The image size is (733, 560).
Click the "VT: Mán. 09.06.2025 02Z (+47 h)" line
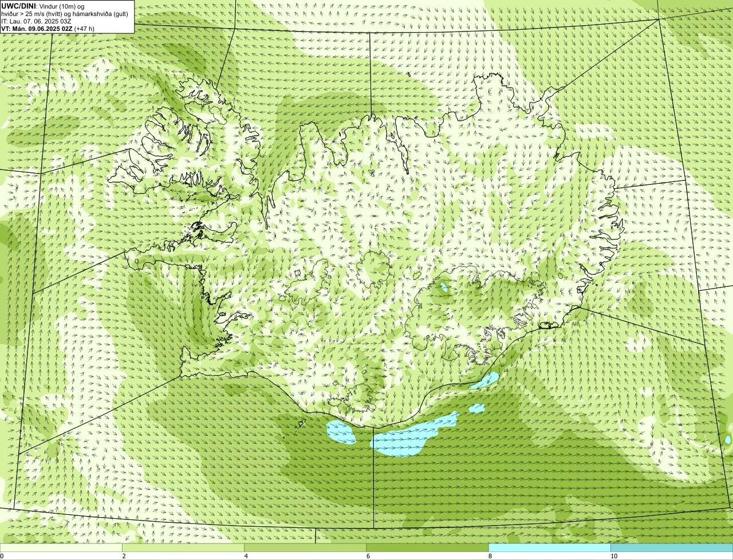click(48, 28)
